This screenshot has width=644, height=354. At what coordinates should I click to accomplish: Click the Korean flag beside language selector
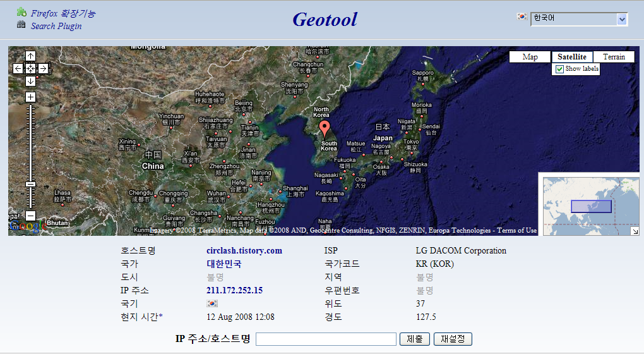[522, 16]
